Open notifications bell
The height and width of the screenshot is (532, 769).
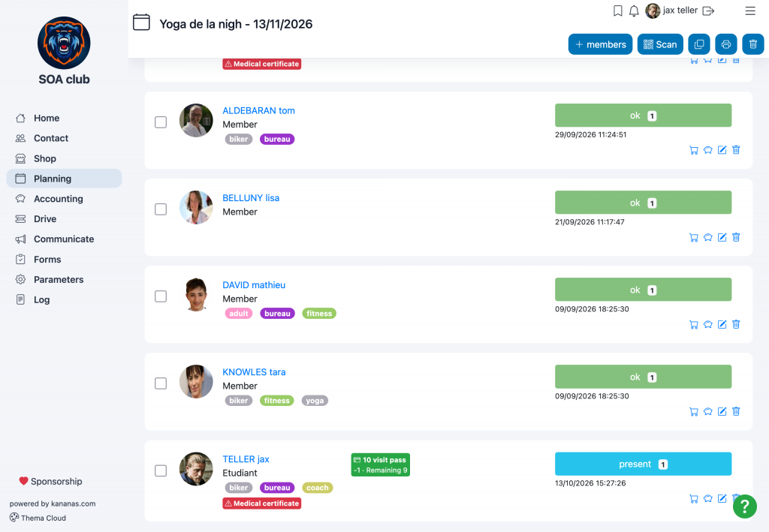pyautogui.click(x=634, y=11)
